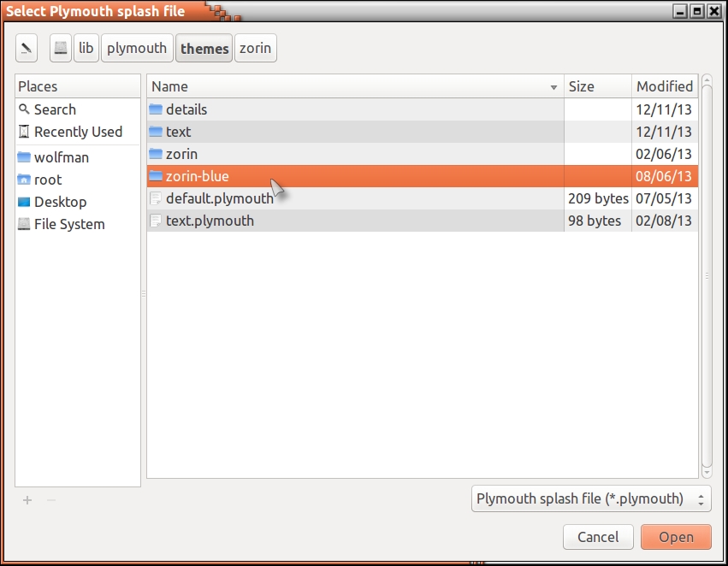Go to Desktop in Places sidebar
Screen dimensions: 728x566
pos(60,202)
